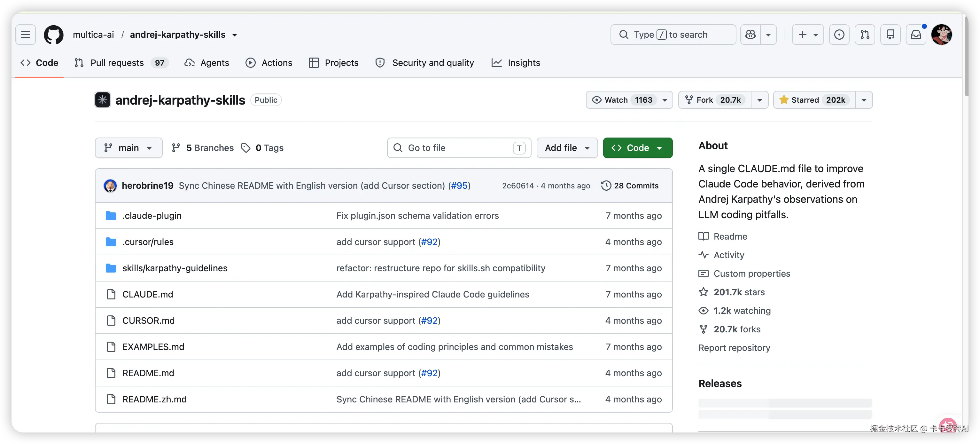980x444 pixels.
Task: Open the green Code clone dropdown
Action: 638,148
